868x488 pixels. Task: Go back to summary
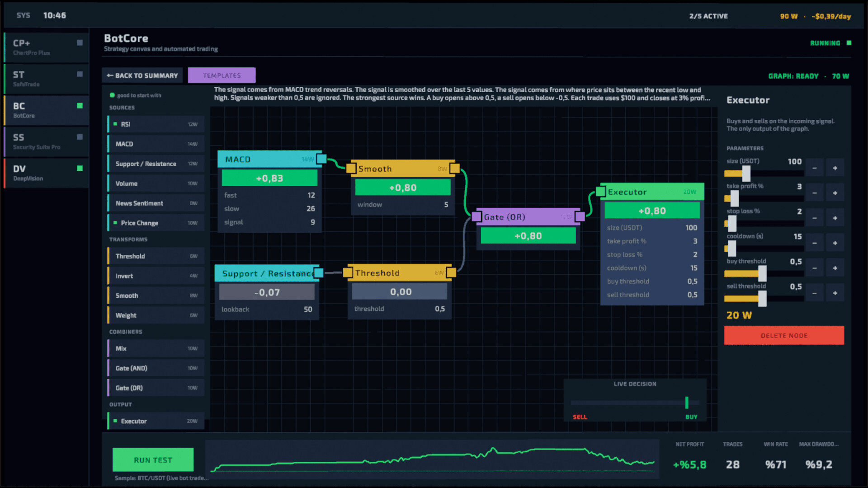coord(142,75)
